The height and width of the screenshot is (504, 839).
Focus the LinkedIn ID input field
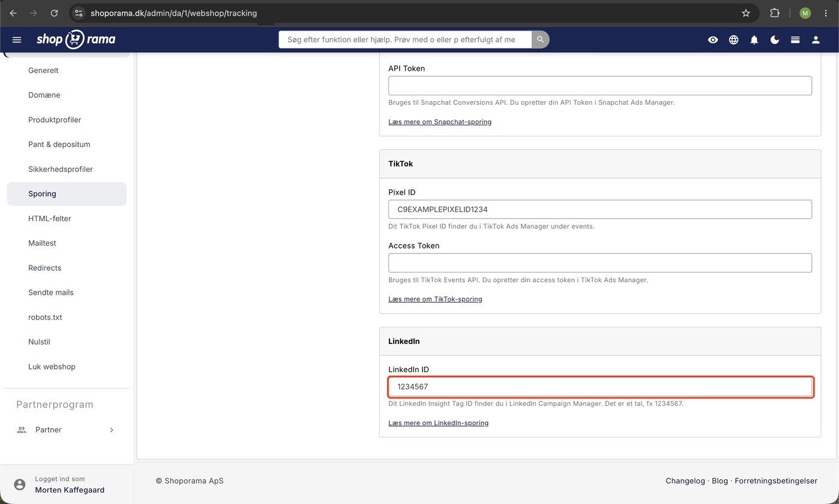600,387
